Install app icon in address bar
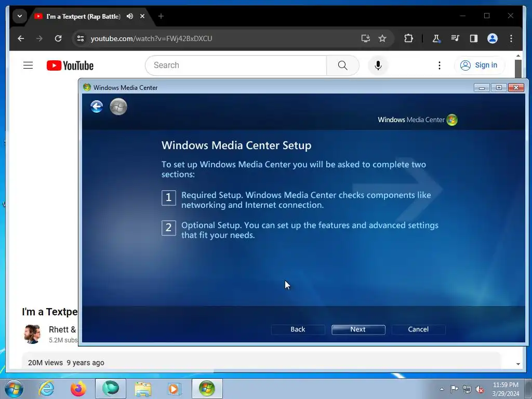This screenshot has width=532, height=399. 365,38
